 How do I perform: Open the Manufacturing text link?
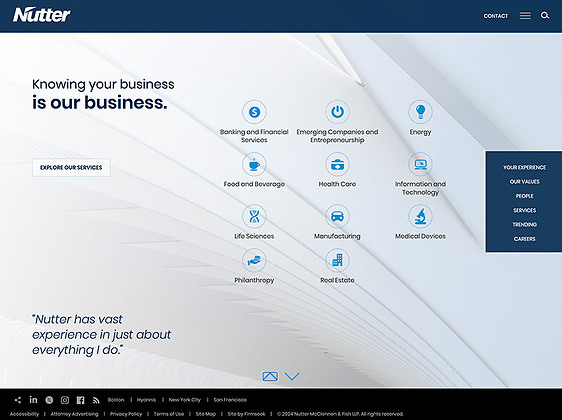337,236
